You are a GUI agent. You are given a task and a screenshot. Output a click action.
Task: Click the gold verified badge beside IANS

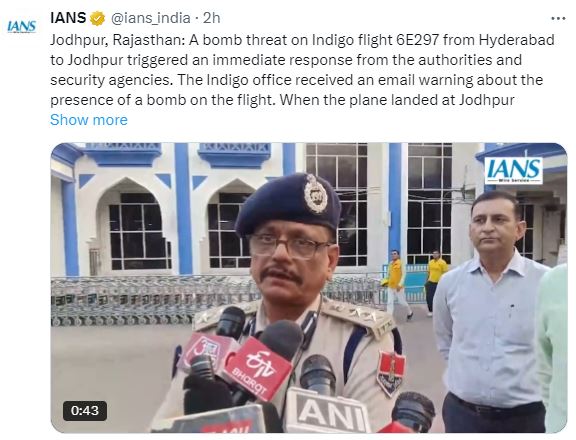point(97,18)
